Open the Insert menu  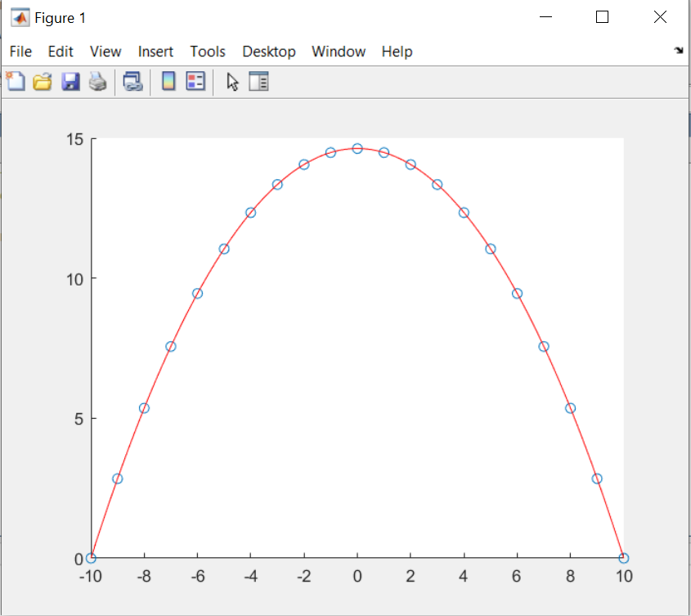pyautogui.click(x=155, y=52)
